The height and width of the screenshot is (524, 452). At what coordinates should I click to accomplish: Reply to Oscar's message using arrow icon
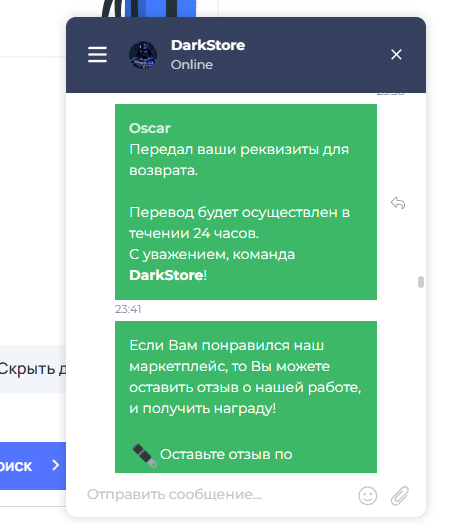[398, 203]
